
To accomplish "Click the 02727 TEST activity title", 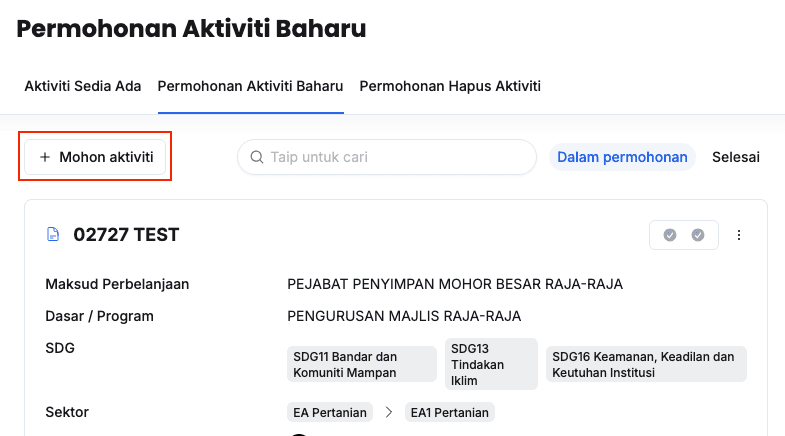I will pos(126,235).
